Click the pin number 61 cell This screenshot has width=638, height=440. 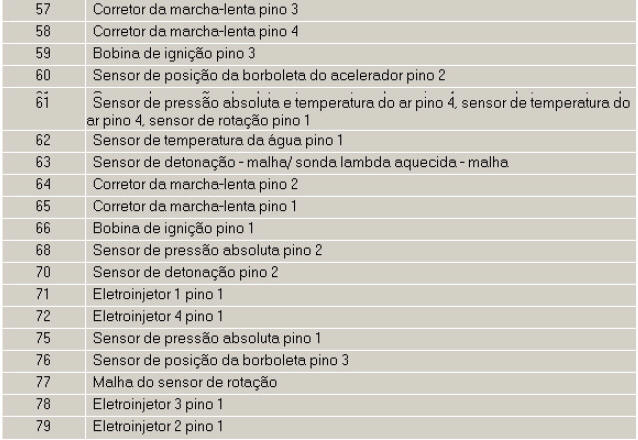pyautogui.click(x=42, y=98)
